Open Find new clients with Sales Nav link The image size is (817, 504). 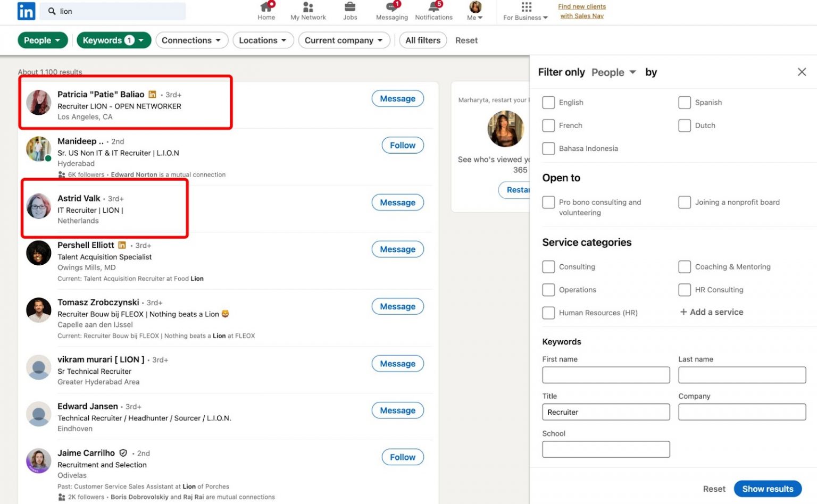[x=582, y=11]
